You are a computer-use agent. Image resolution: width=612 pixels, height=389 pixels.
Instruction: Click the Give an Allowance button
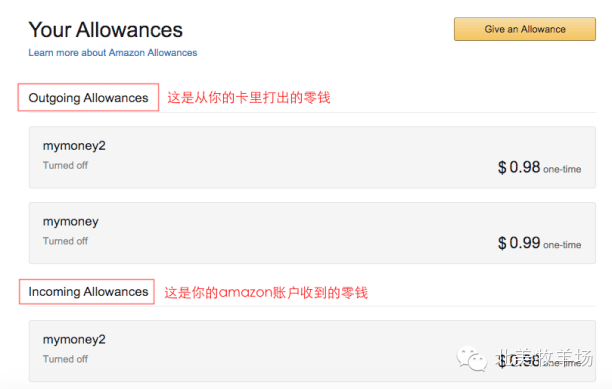525,29
